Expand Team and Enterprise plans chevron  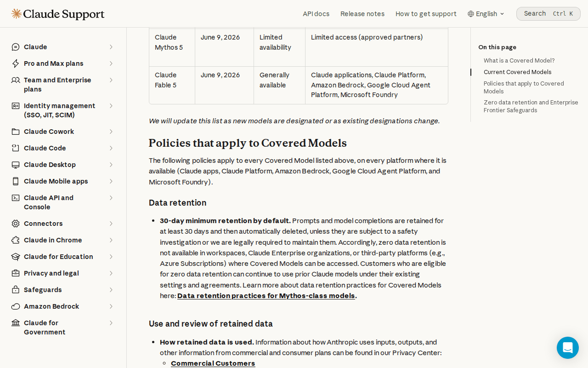pyautogui.click(x=111, y=80)
